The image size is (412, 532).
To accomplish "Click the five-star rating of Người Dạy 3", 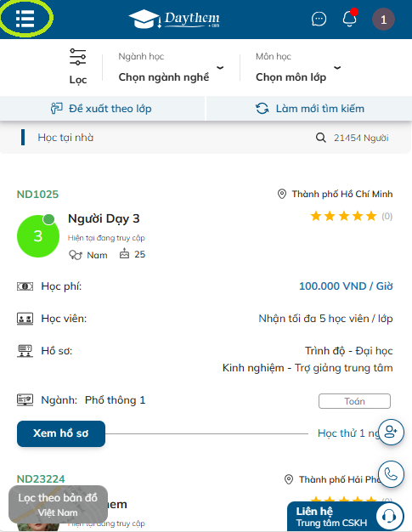I will tap(343, 216).
